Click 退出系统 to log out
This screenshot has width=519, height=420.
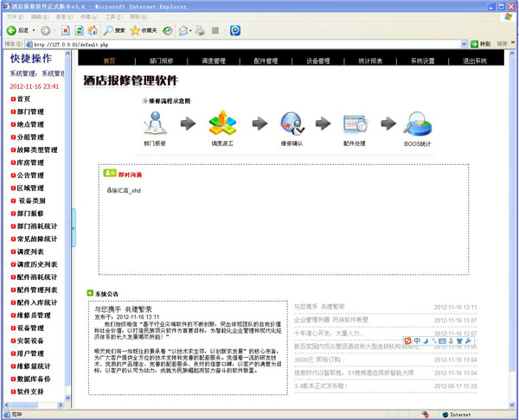coord(475,60)
